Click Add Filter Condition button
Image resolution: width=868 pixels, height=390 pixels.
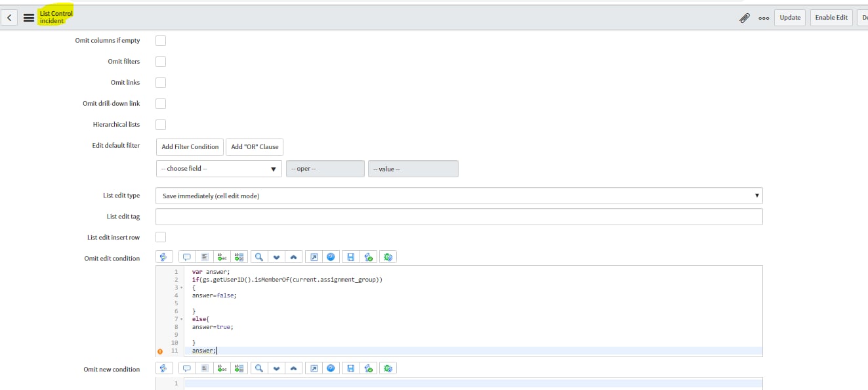(x=190, y=146)
